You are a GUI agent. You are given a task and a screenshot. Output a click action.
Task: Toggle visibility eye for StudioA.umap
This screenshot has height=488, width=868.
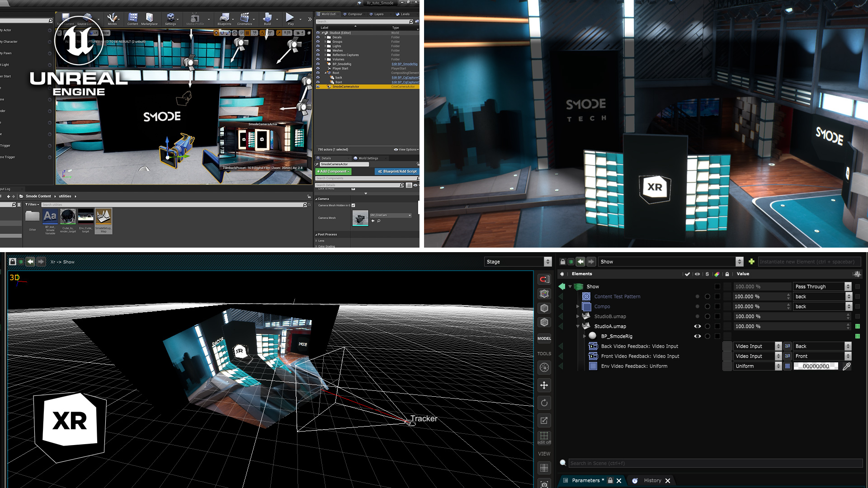698,326
